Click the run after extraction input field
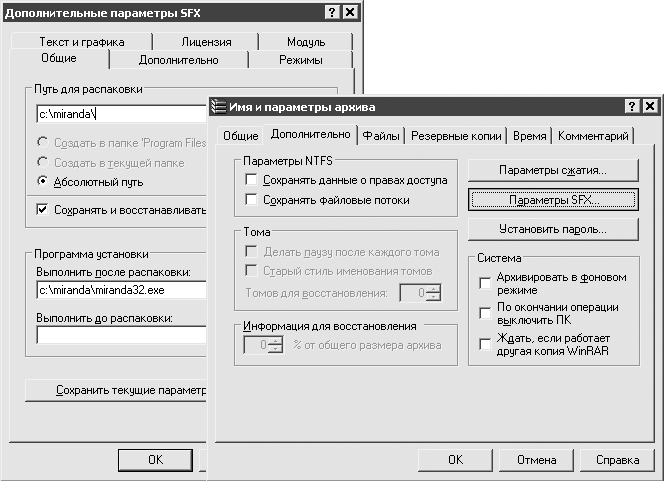 tap(120, 290)
